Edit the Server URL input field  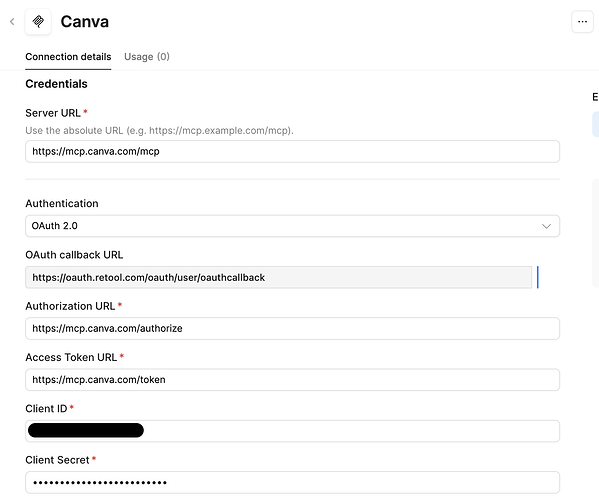293,151
